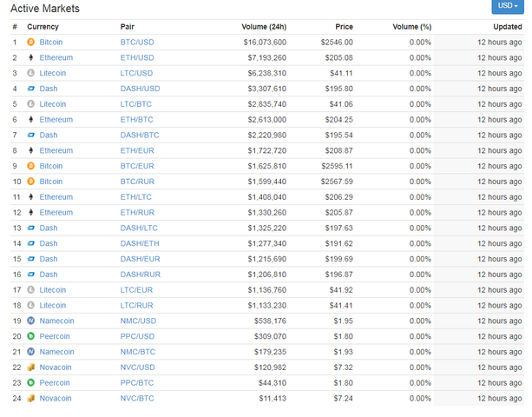Screen dimensions: 532x417
Task: Click the Litecoin icon in row 5
Action: click(x=31, y=104)
